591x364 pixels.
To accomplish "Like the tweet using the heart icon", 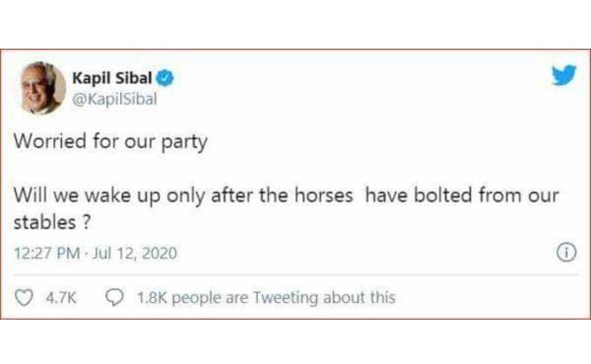I will click(x=25, y=297).
